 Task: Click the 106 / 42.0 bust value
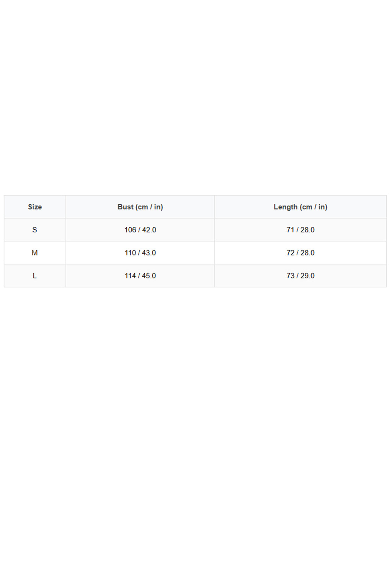pos(140,230)
